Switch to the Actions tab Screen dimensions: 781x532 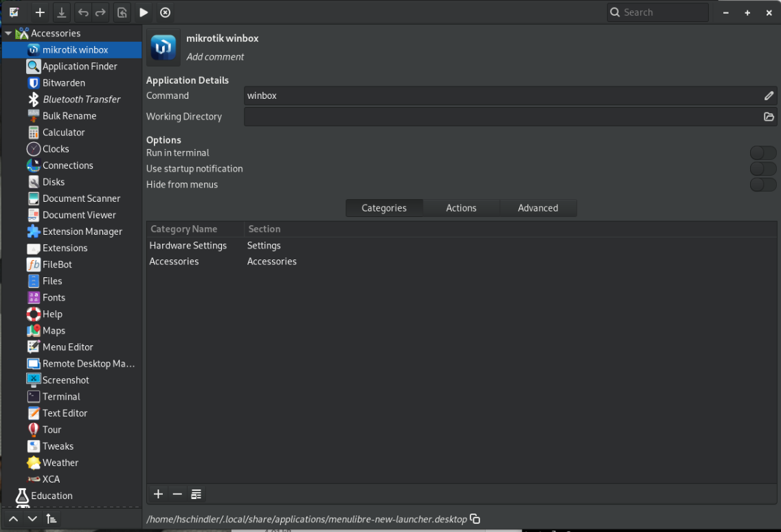461,208
